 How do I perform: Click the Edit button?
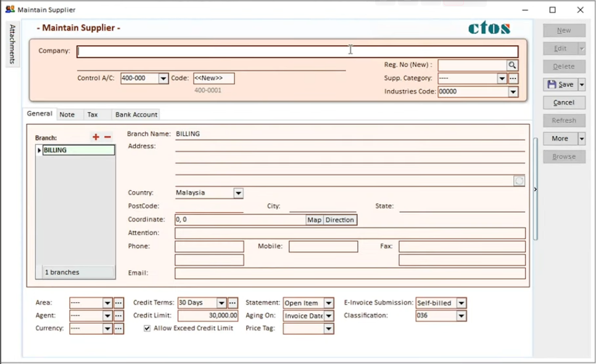(561, 49)
